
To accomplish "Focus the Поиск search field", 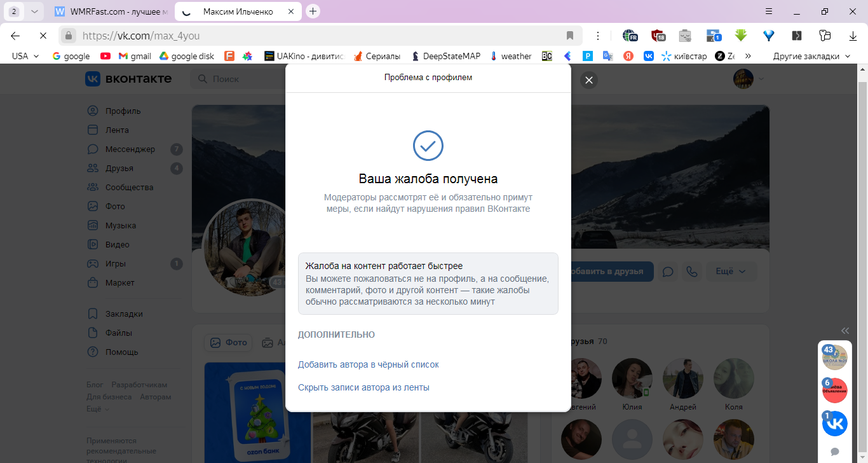I will pos(238,79).
